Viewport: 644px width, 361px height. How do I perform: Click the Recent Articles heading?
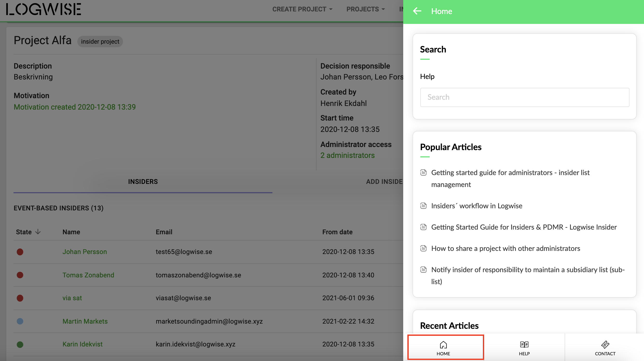[x=449, y=326]
